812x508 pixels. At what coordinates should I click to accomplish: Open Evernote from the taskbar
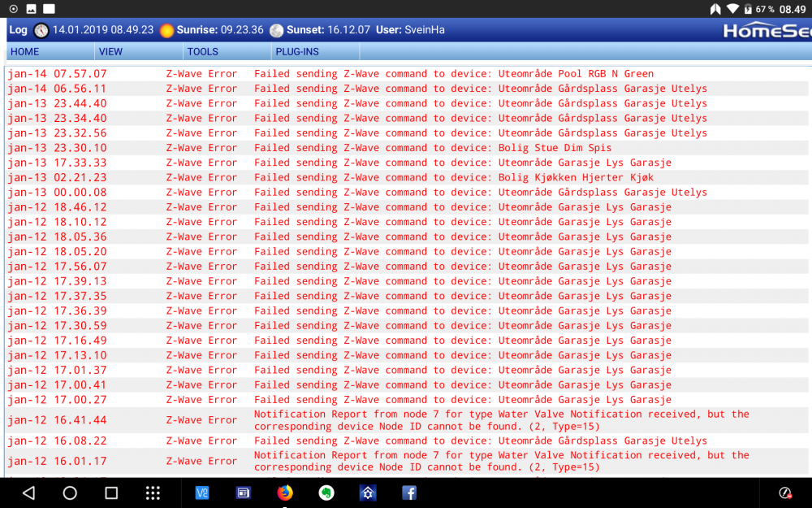[326, 492]
